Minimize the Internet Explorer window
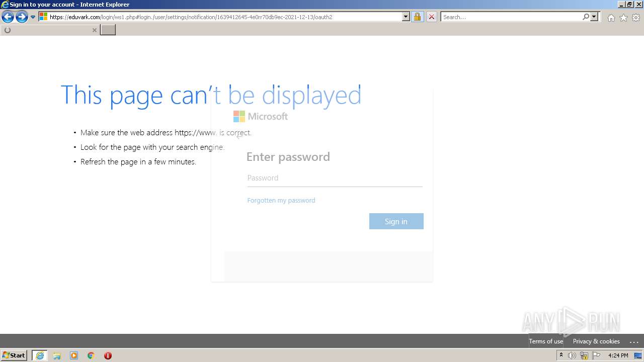The width and height of the screenshot is (644, 362). tap(621, 5)
